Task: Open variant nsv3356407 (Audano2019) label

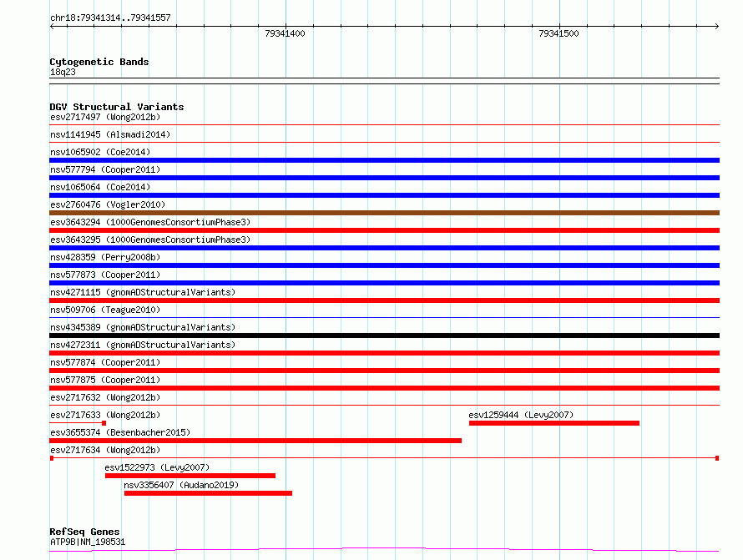Action: coord(181,485)
